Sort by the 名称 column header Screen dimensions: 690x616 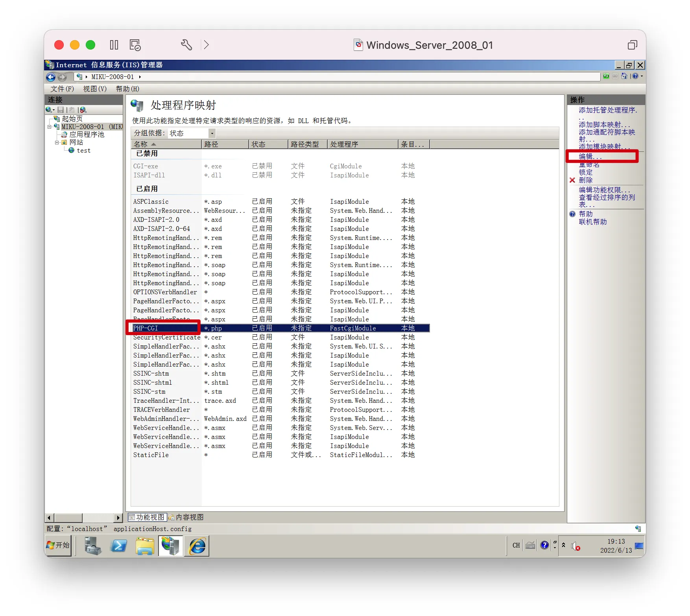(x=166, y=144)
